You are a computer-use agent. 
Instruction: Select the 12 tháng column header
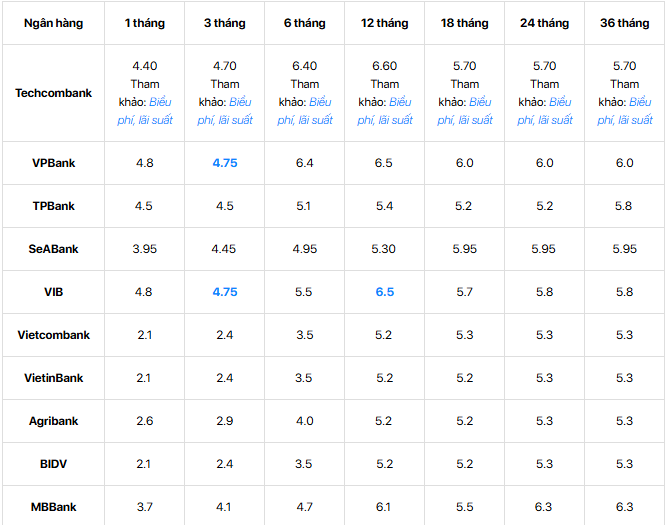pyautogui.click(x=385, y=23)
